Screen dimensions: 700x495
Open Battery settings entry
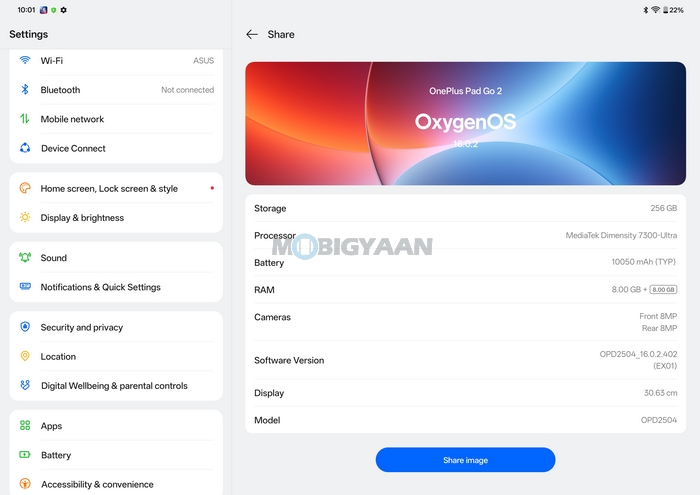[116, 455]
